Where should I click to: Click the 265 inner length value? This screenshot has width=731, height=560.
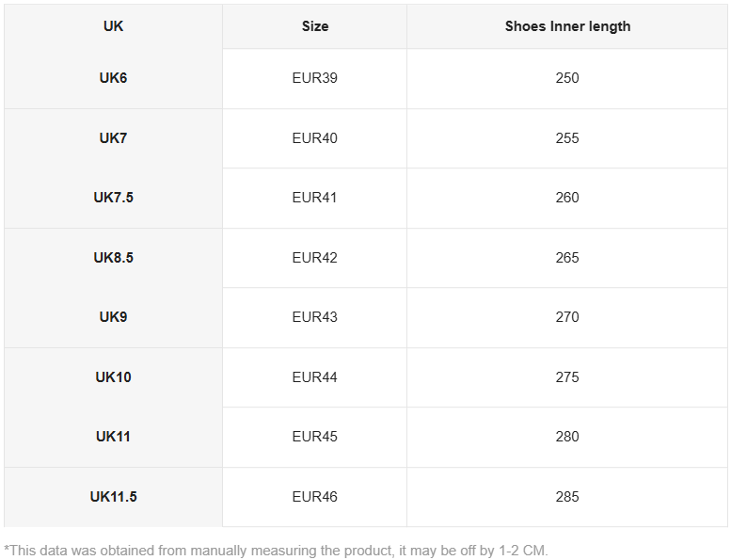[567, 258]
